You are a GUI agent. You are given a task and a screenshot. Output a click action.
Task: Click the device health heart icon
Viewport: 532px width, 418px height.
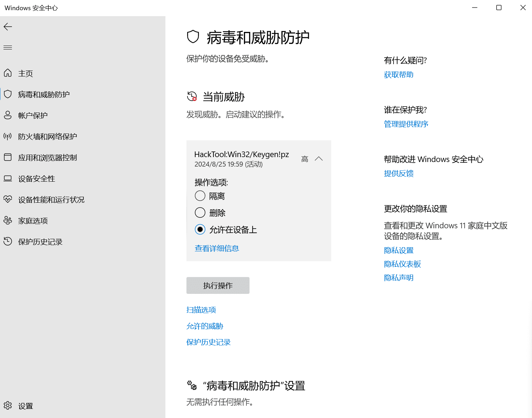click(8, 199)
